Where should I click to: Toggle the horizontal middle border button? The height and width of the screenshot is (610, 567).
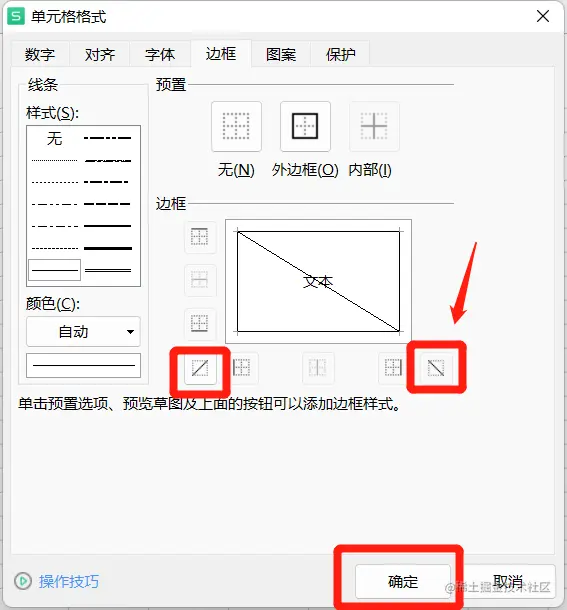pos(200,280)
